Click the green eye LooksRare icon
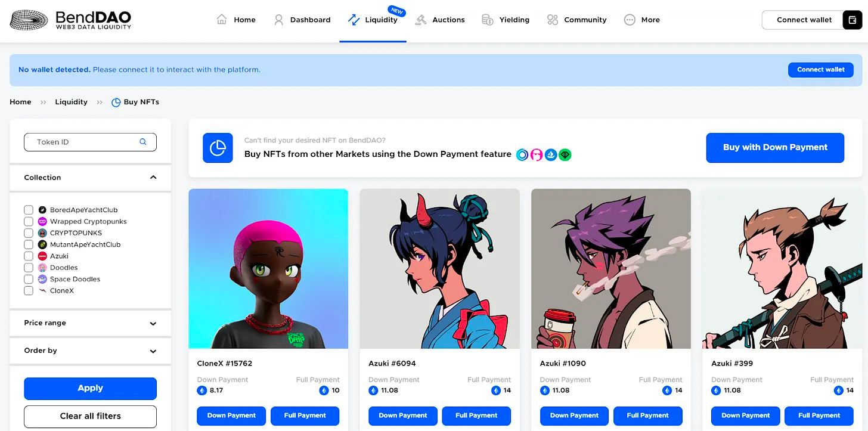Screen dimensions: 868x431 click(x=565, y=155)
